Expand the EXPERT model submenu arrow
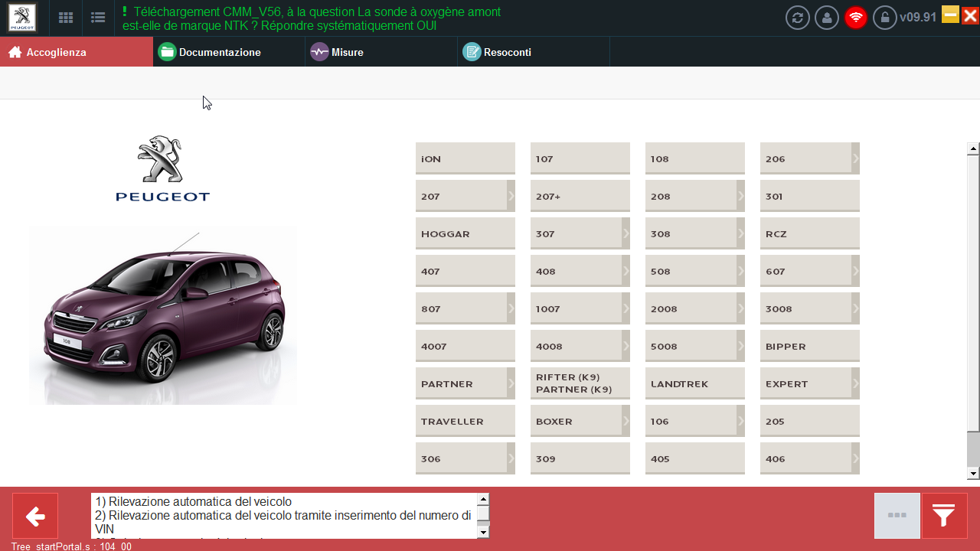The height and width of the screenshot is (551, 980). click(x=855, y=383)
